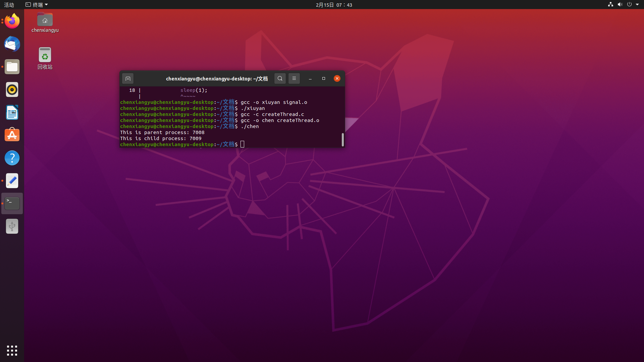The image size is (644, 362).
Task: Launch Thunderbird mail from the dock
Action: (x=12, y=44)
